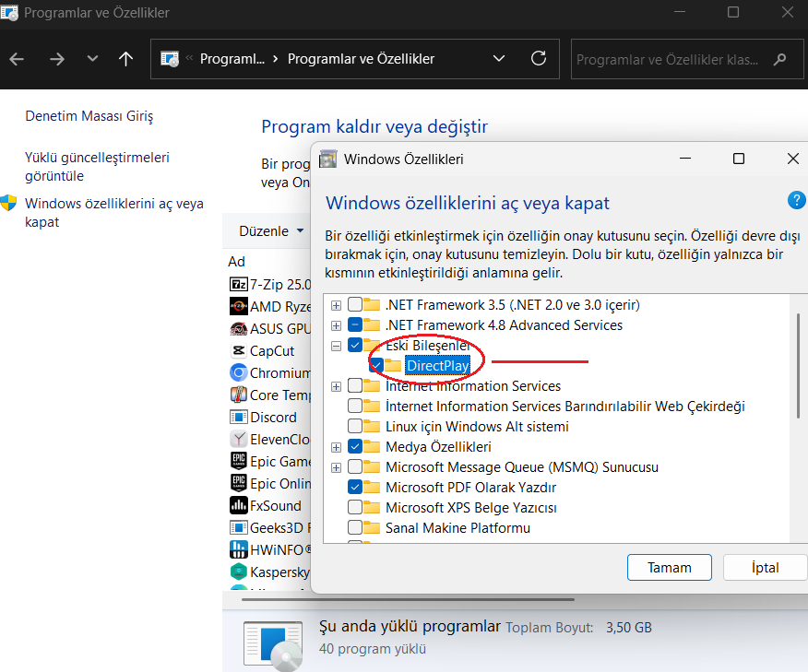Click Programl... breadcrumb in the address bar
The width and height of the screenshot is (808, 672).
click(232, 59)
